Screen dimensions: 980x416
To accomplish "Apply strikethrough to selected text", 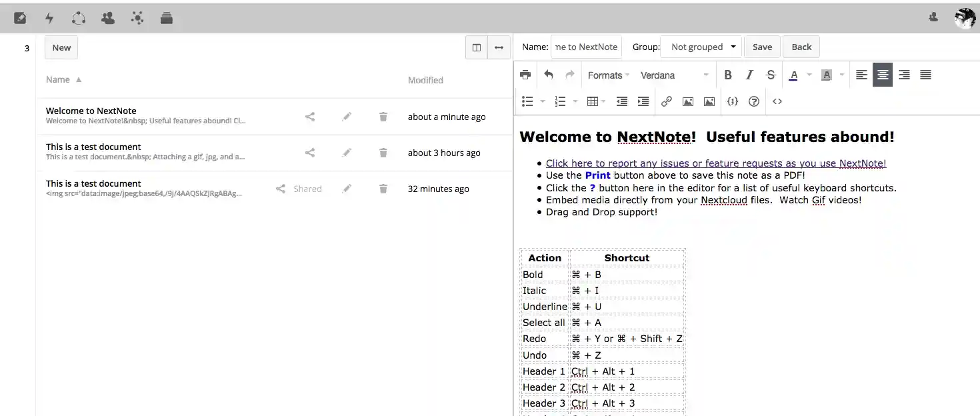I will click(771, 75).
